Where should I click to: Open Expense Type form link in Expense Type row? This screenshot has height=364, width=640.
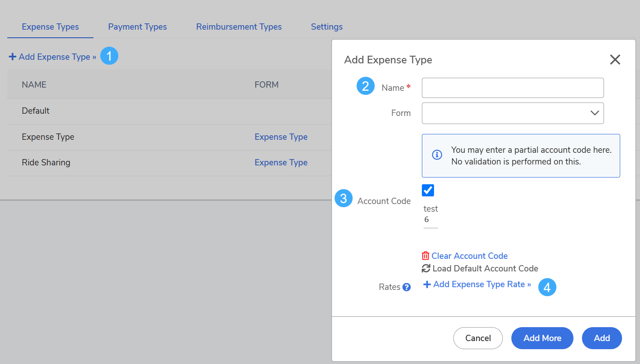click(281, 137)
